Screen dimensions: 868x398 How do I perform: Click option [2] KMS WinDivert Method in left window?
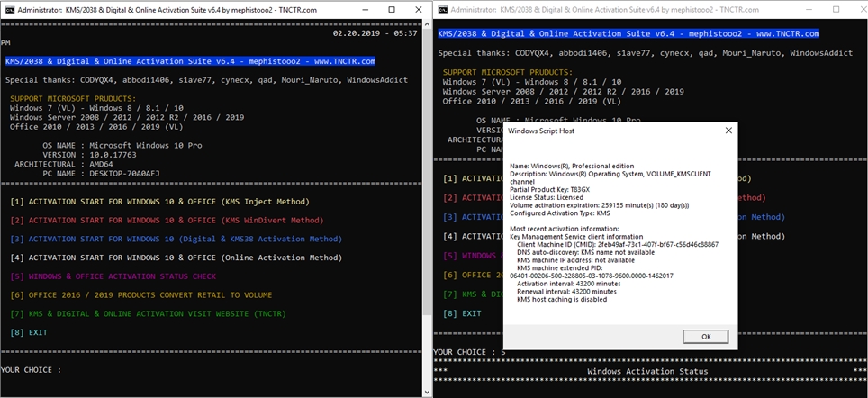click(167, 221)
